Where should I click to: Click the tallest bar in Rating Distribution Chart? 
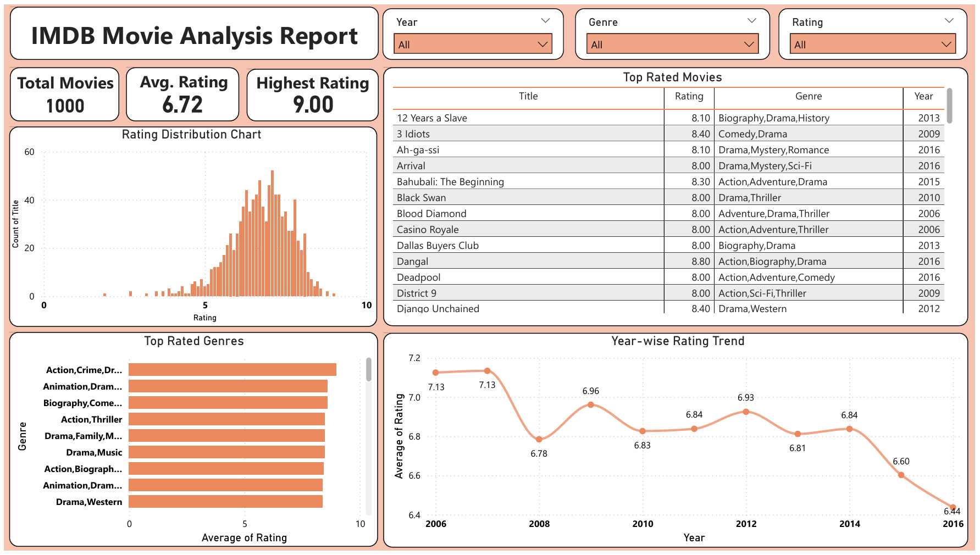click(272, 234)
